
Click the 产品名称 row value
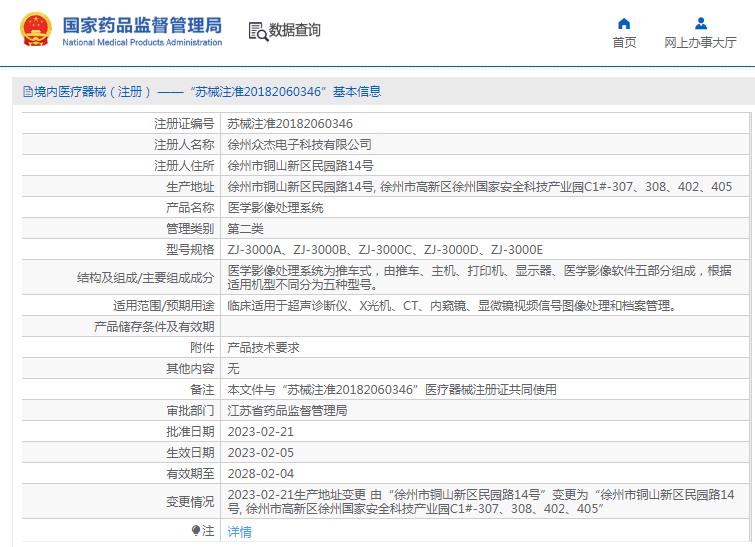pos(275,208)
